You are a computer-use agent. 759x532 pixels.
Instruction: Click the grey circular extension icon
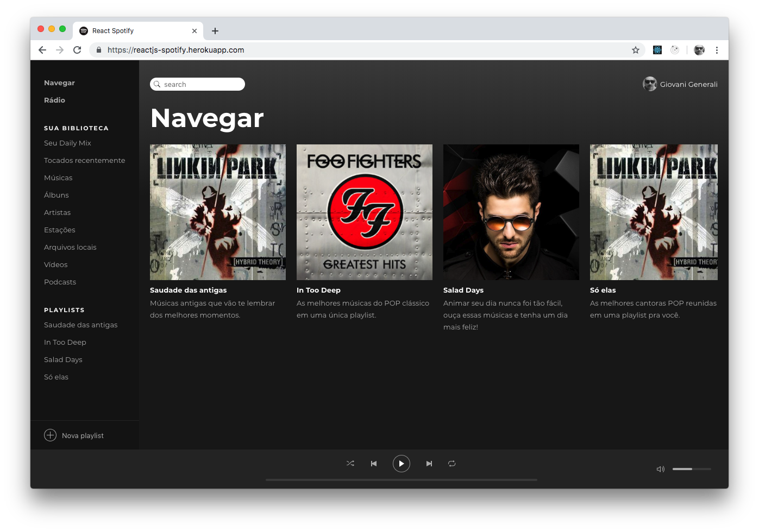click(x=675, y=50)
